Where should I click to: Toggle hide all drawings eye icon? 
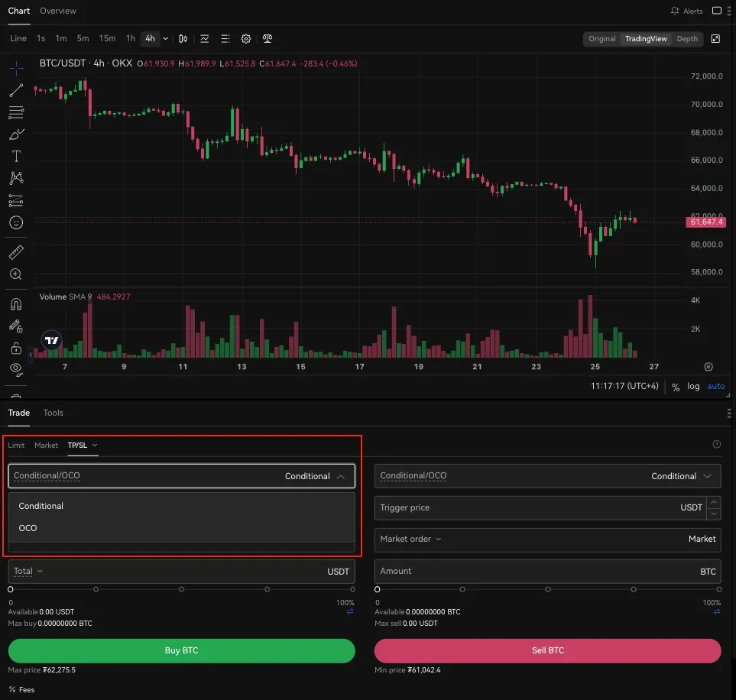pyautogui.click(x=16, y=370)
